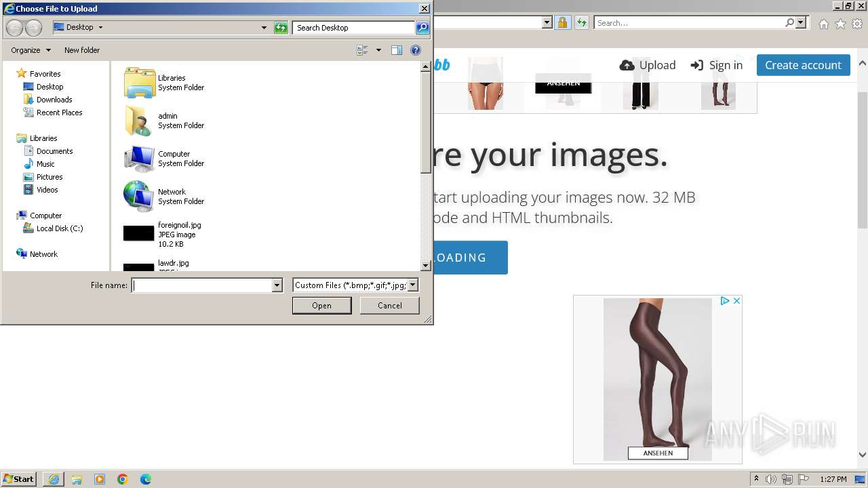The width and height of the screenshot is (868, 488).
Task: Click the Change your view icon
Action: click(362, 50)
